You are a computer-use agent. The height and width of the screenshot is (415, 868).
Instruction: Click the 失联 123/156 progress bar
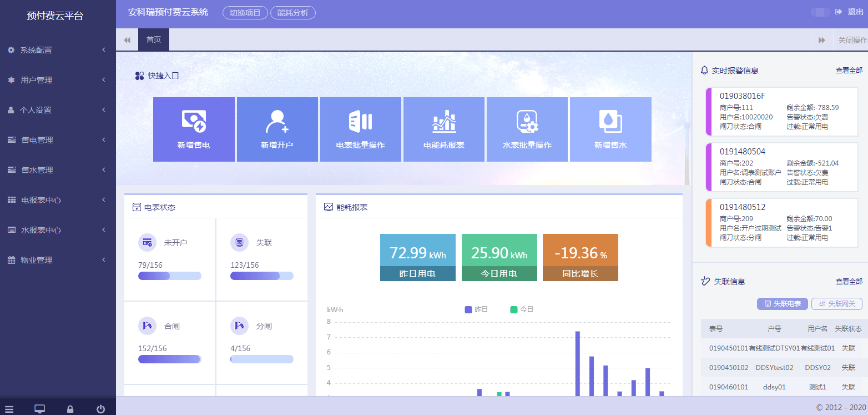pyautogui.click(x=262, y=276)
